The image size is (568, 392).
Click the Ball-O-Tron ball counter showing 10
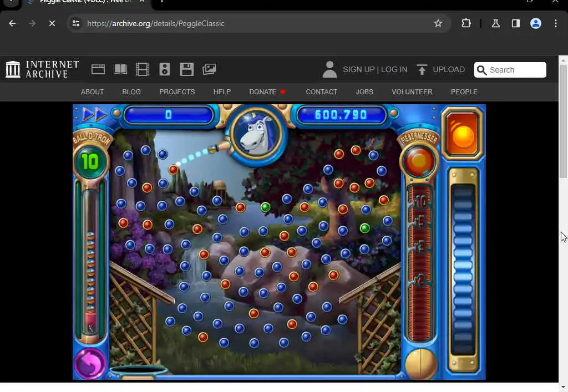90,161
